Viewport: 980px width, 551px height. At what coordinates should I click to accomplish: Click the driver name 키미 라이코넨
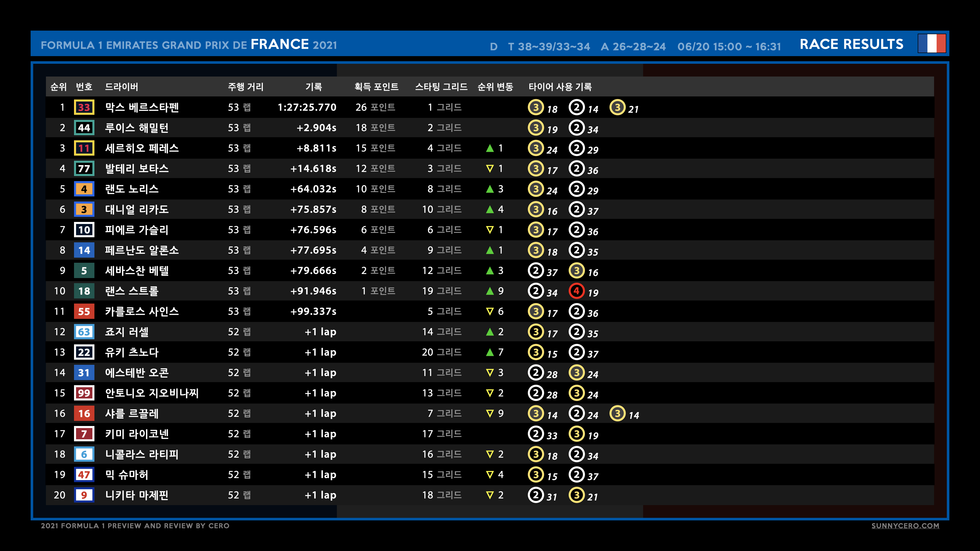coord(137,434)
